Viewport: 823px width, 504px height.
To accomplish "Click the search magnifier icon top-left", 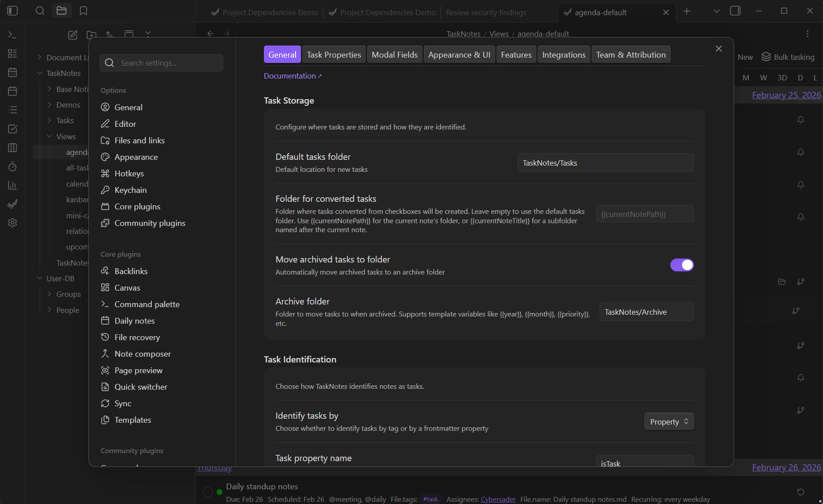I will point(40,11).
